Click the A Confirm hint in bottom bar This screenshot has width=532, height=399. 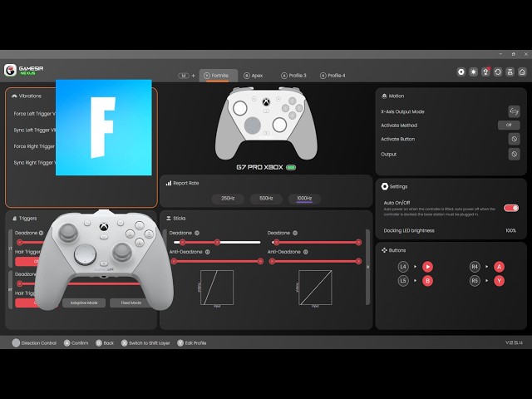point(76,343)
